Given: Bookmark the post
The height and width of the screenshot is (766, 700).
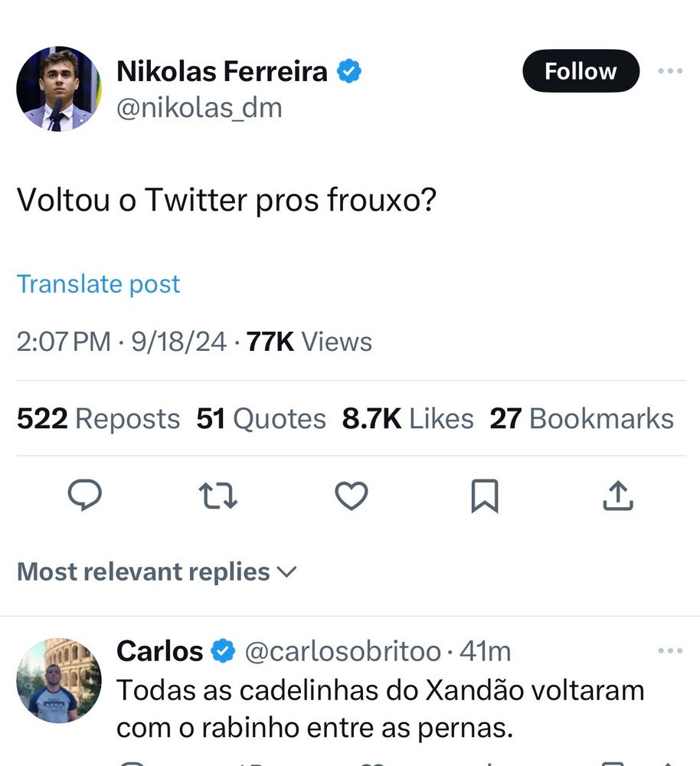Looking at the screenshot, I should (x=484, y=496).
